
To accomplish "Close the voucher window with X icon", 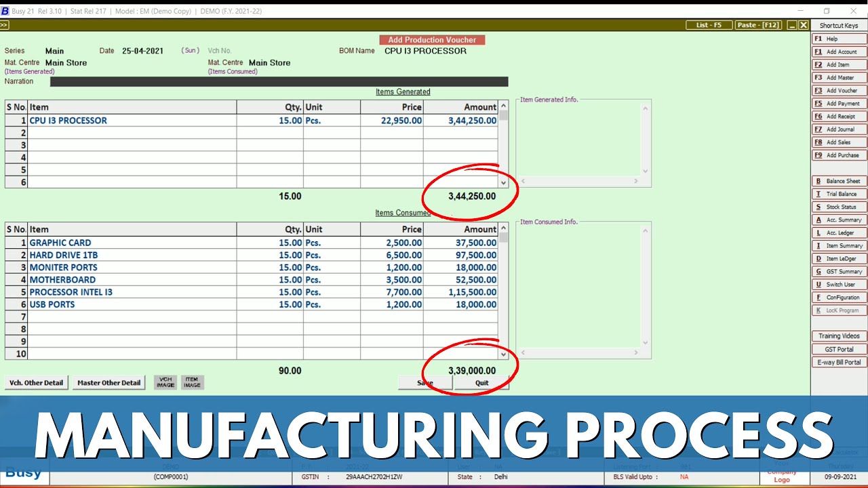I will pos(804,25).
